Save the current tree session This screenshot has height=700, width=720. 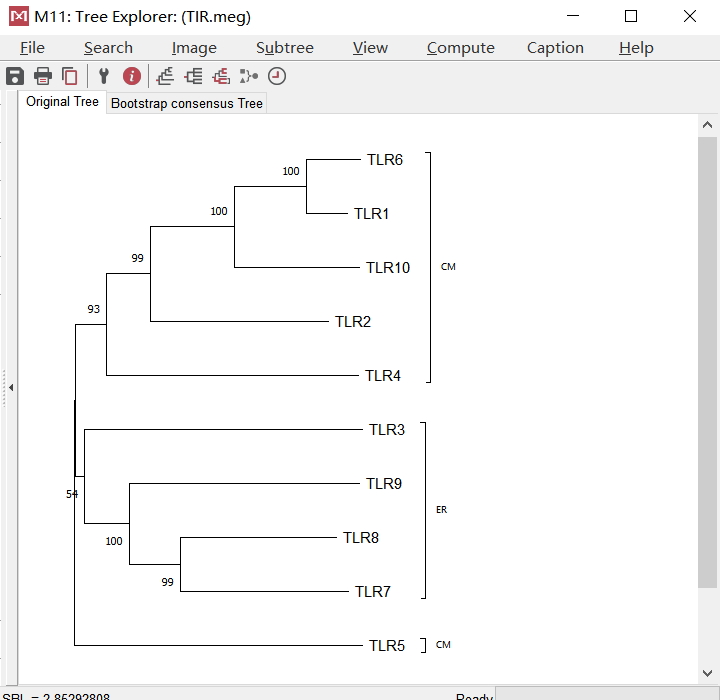coord(15,76)
